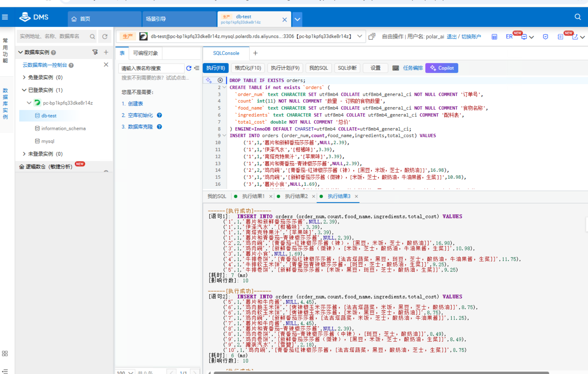Select the 可编程对象 tab

[145, 53]
